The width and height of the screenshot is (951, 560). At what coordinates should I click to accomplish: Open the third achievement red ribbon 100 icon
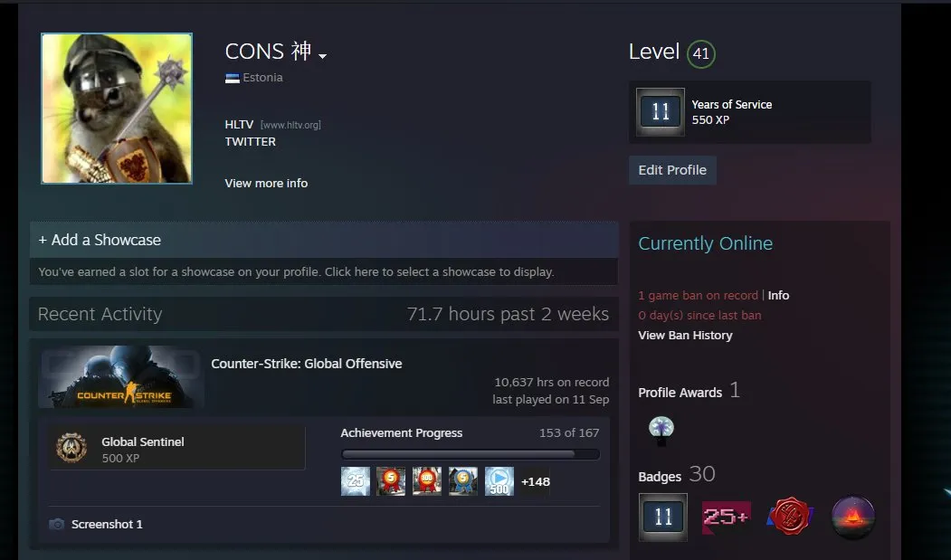coord(427,481)
